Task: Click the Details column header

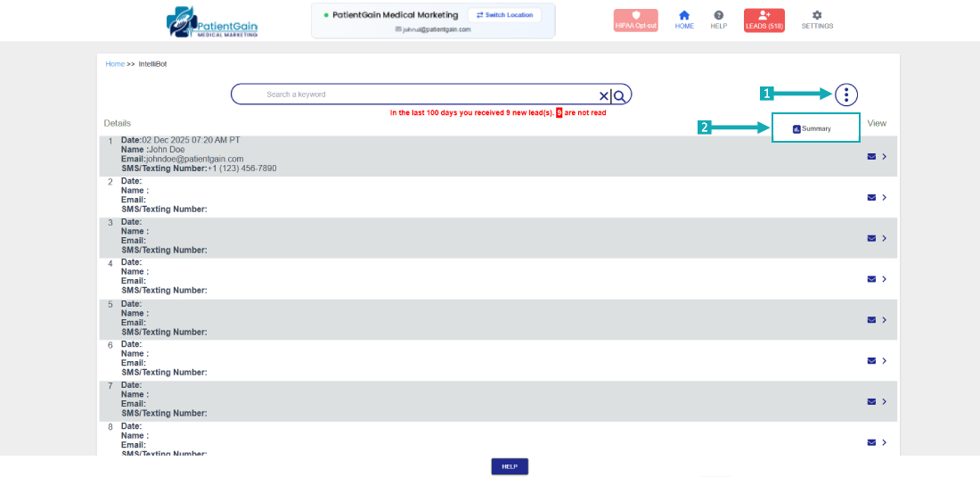Action: (118, 123)
